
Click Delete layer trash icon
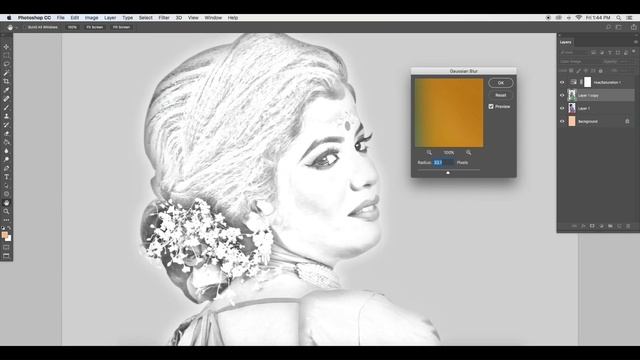click(x=628, y=226)
